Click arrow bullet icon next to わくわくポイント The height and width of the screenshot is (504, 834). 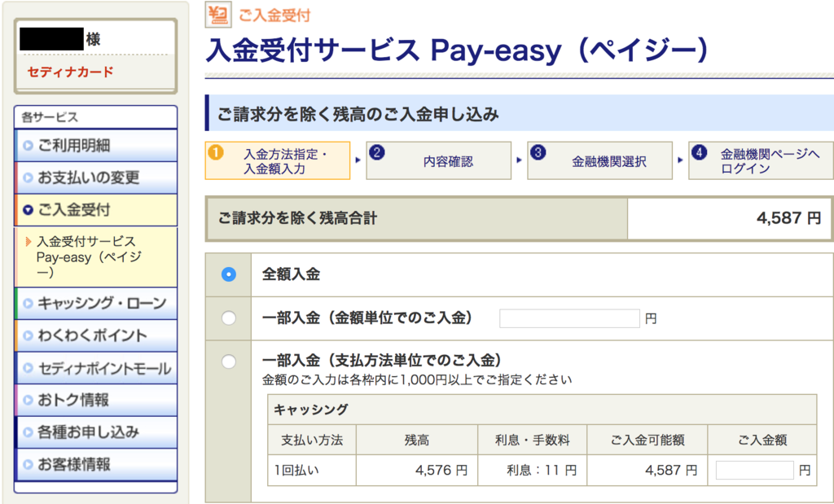click(29, 336)
